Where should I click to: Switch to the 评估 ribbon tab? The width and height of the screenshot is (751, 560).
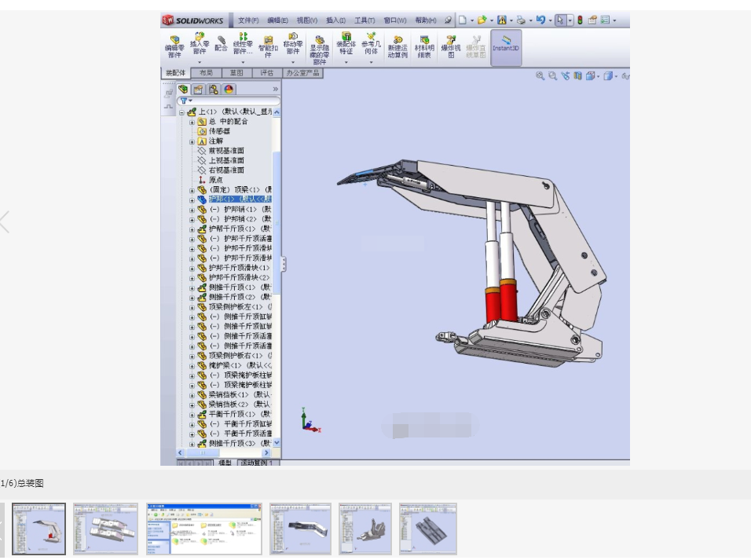267,73
